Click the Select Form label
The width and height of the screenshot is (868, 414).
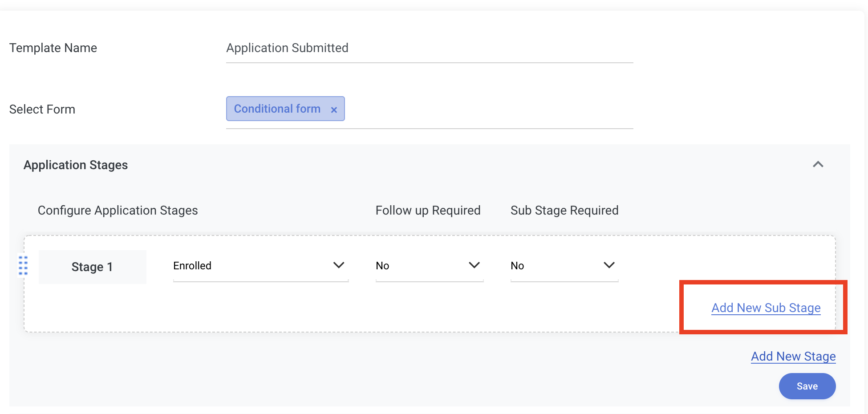42,109
